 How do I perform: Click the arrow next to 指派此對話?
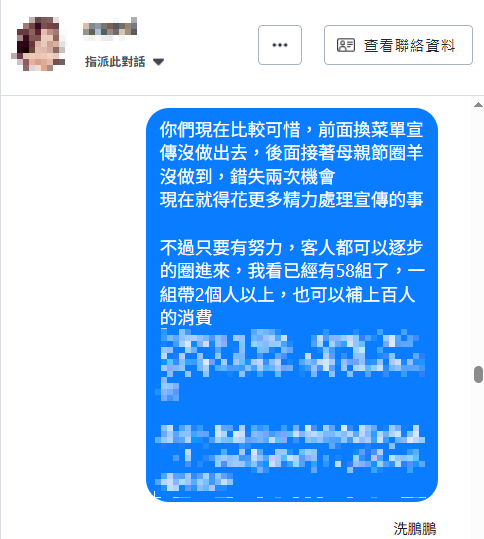click(x=158, y=62)
